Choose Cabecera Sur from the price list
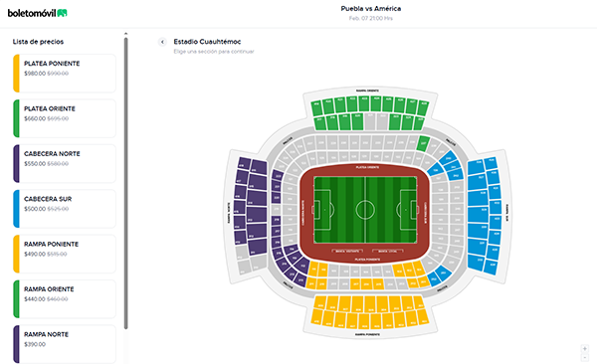597x364 pixels. [x=65, y=209]
